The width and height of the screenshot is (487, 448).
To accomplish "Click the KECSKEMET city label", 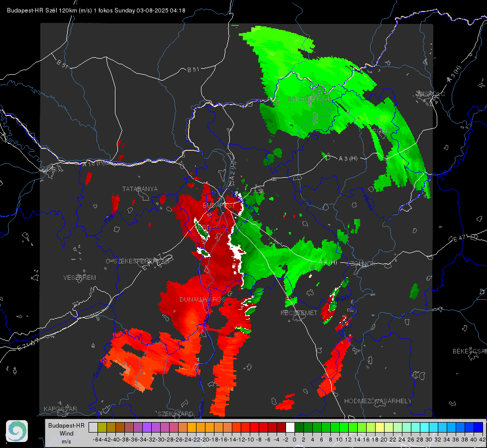I will tap(299, 313).
